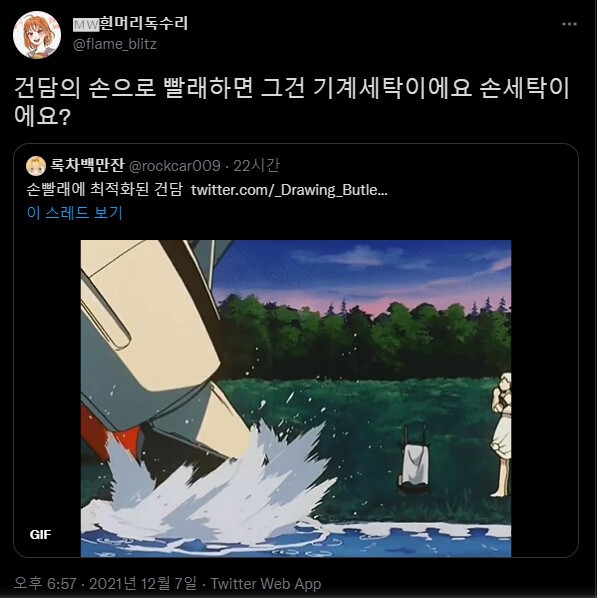
Task: Click the woman in white dress in GIF
Action: coord(501,435)
